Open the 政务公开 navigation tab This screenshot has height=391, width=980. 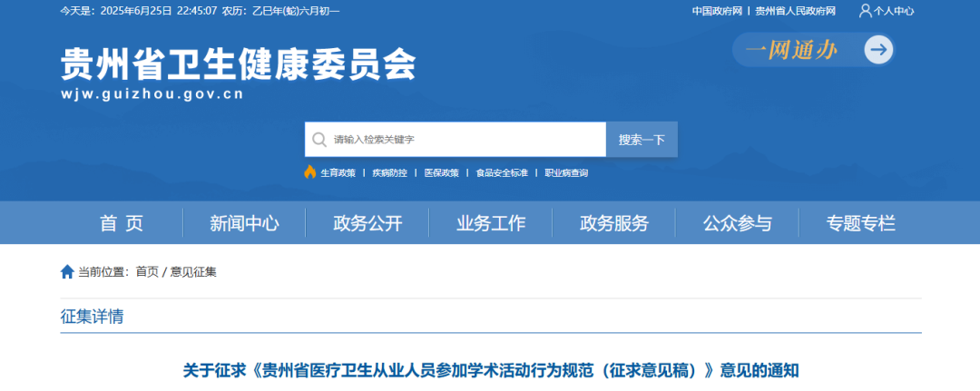[367, 223]
